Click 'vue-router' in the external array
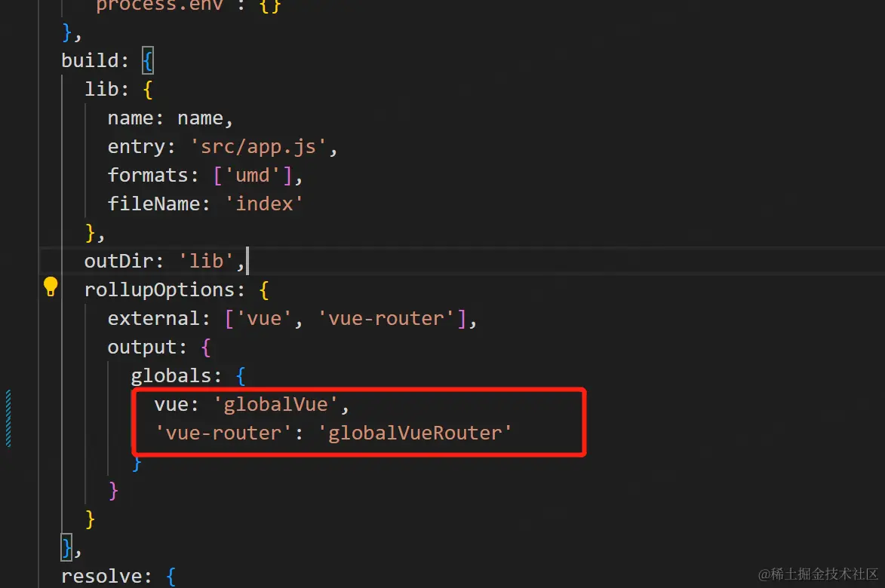885x588 pixels. 386,319
